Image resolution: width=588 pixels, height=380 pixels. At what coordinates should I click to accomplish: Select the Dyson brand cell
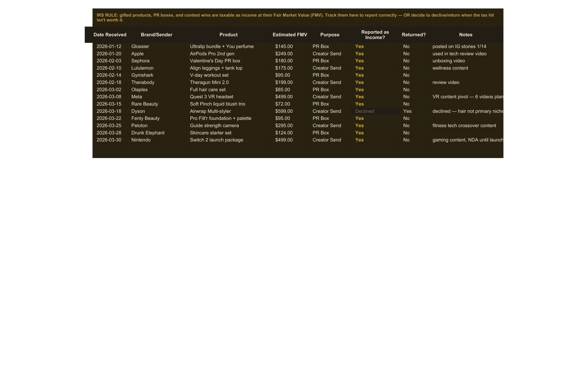[156, 111]
